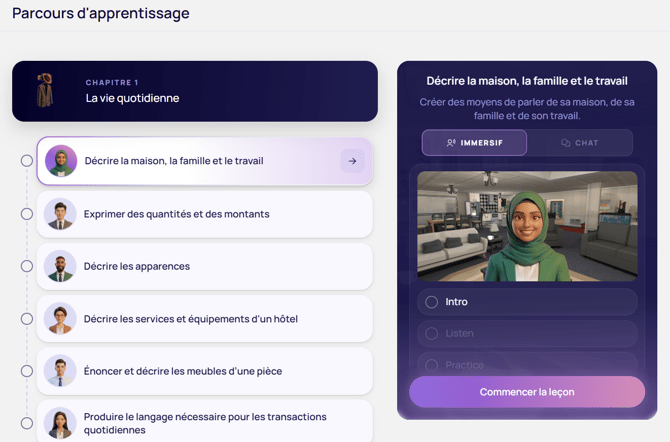The height and width of the screenshot is (442, 670).
Task: Select the Intro step circle
Action: 432,302
